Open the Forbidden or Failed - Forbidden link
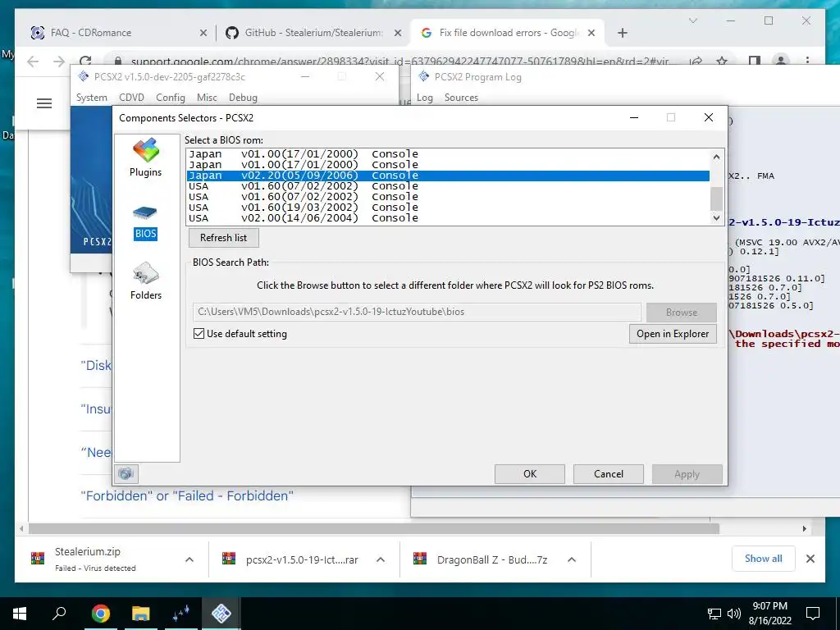Viewport: 840px width, 630px height. click(x=186, y=495)
